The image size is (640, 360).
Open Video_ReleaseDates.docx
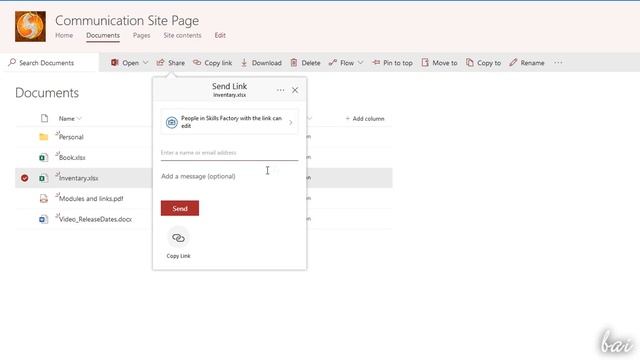pyautogui.click(x=96, y=219)
